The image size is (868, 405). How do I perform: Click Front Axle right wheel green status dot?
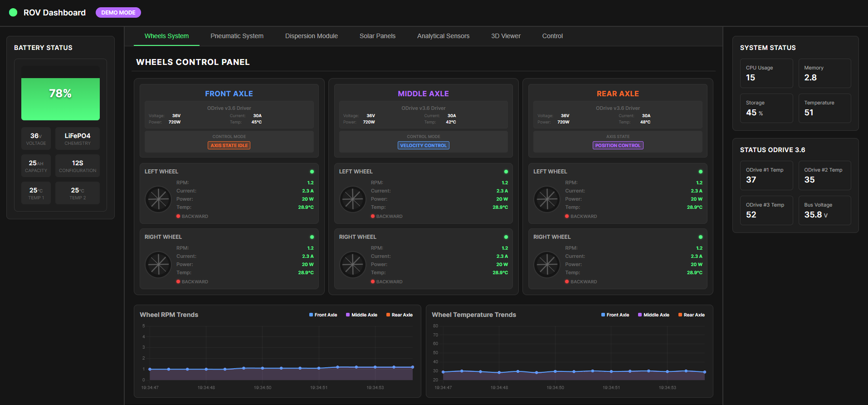[x=312, y=237]
